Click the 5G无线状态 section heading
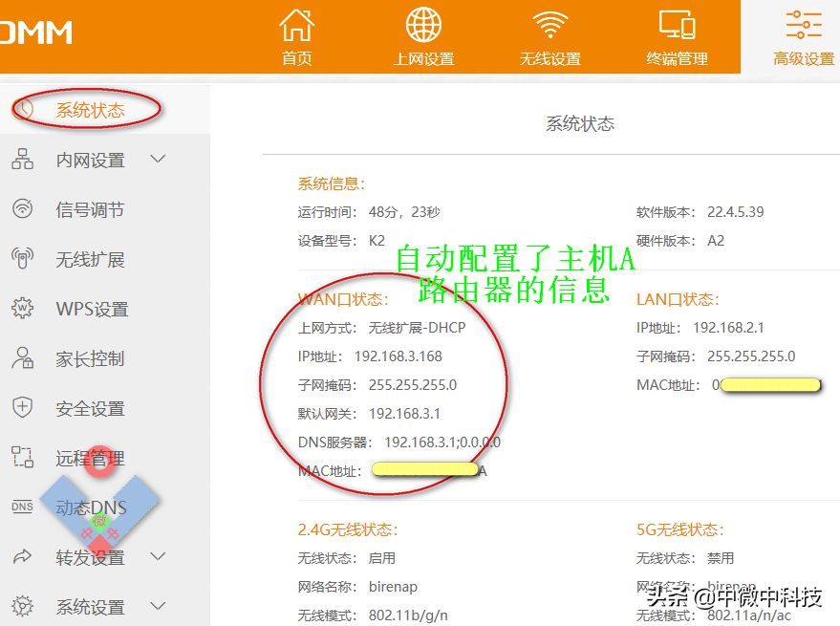Image resolution: width=840 pixels, height=626 pixels. [x=679, y=530]
